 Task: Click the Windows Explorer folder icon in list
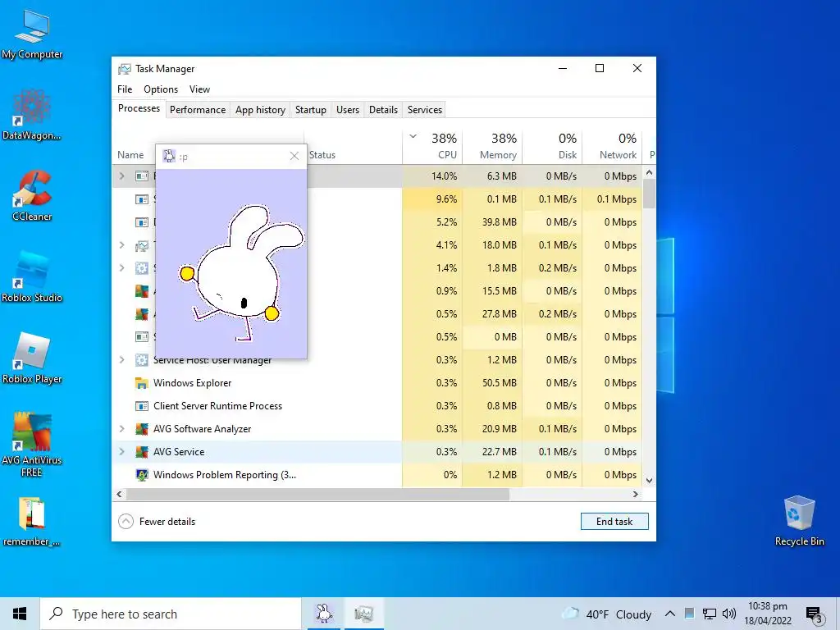[141, 383]
